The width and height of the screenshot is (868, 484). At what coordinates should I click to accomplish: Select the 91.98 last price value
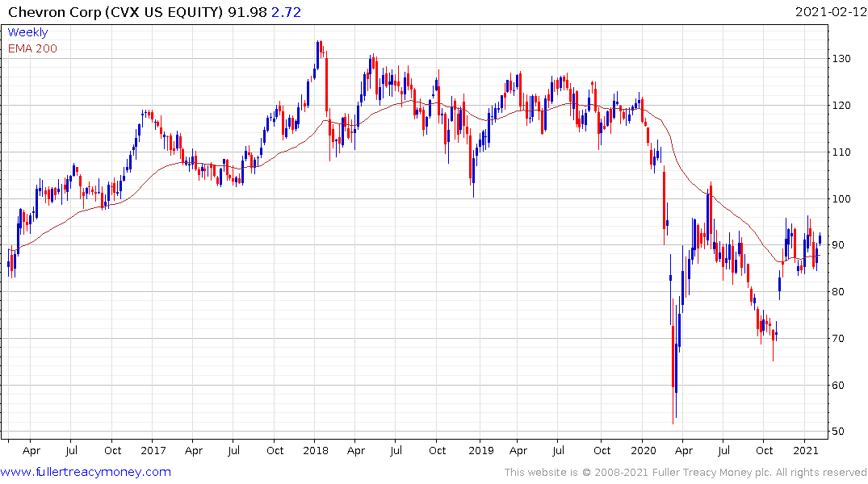tap(247, 12)
